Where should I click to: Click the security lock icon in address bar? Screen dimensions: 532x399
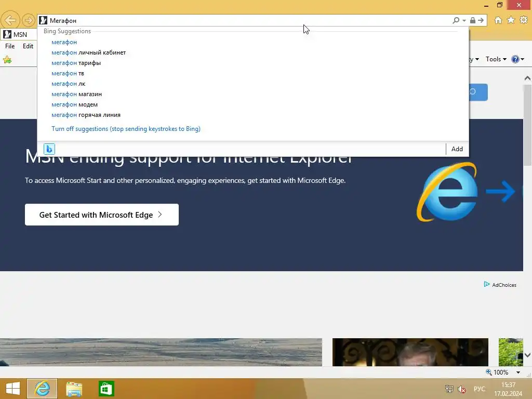coord(473,20)
